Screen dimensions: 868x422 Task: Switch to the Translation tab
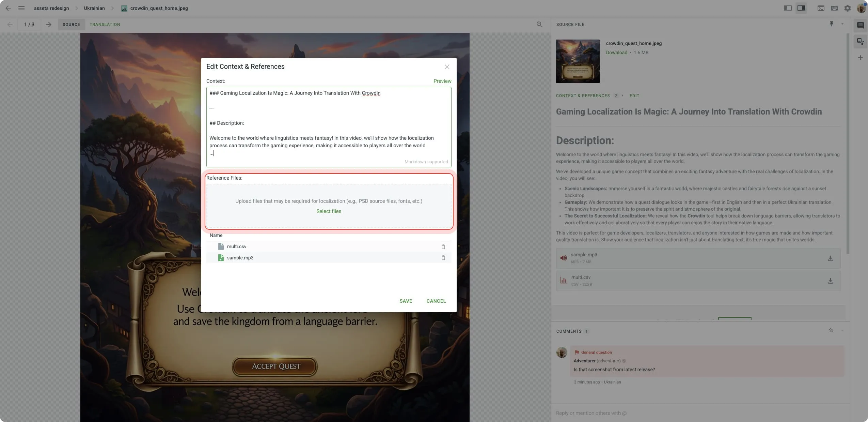[105, 25]
